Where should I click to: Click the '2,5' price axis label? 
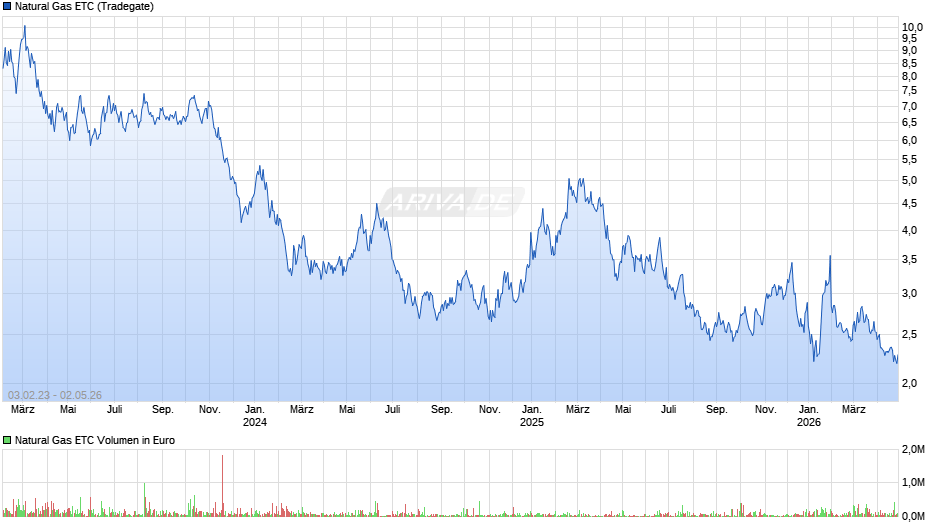click(x=909, y=335)
